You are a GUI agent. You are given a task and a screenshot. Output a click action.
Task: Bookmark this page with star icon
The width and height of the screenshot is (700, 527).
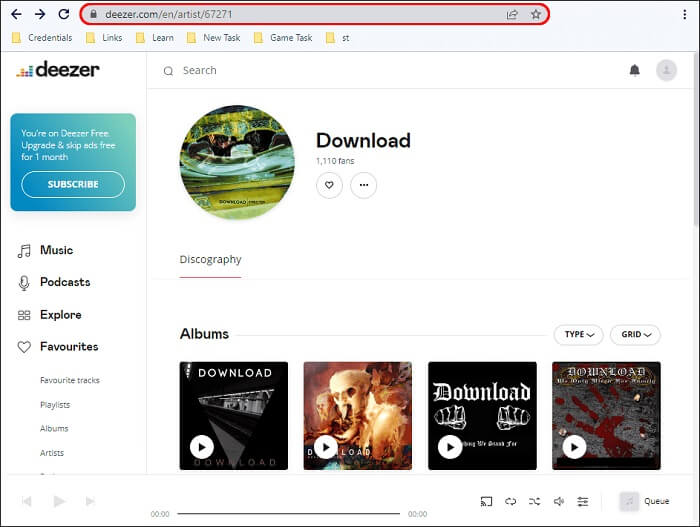coord(536,14)
